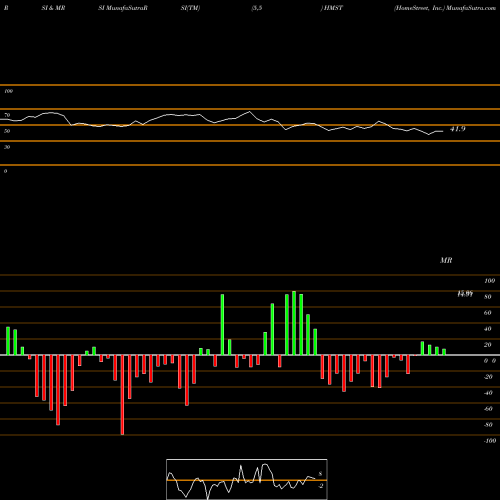The image size is (500, 500).
Task: Click the 40 label on the MR axis
Action: (x=488, y=329)
